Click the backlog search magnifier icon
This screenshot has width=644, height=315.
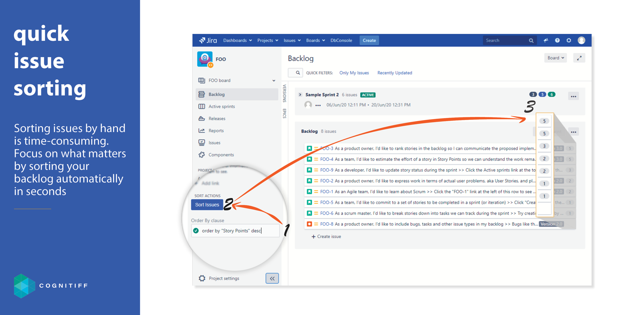[x=297, y=73]
